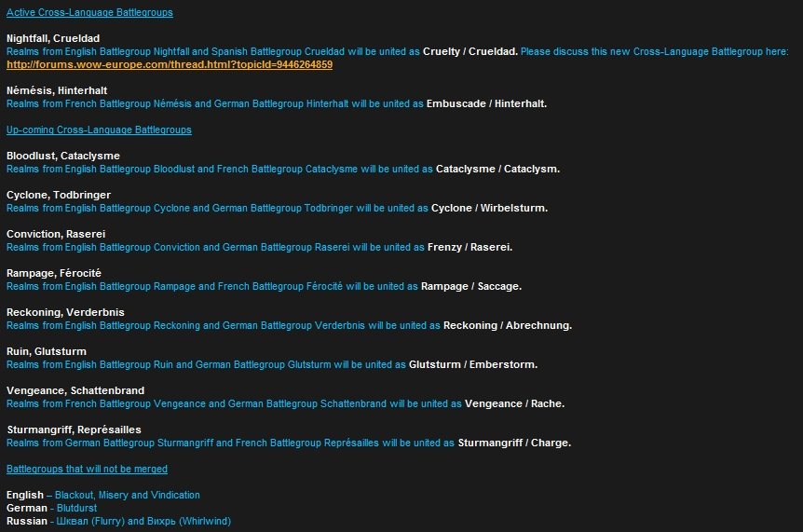The height and width of the screenshot is (532, 803).
Task: Click the 'Blutdurst' battlegroup name
Action: (76, 508)
